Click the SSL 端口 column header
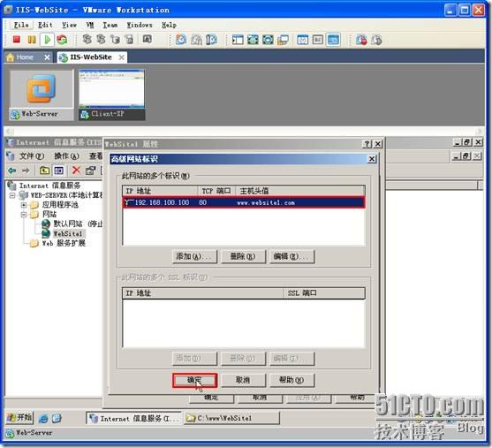The height and width of the screenshot is (448, 492). (x=324, y=293)
